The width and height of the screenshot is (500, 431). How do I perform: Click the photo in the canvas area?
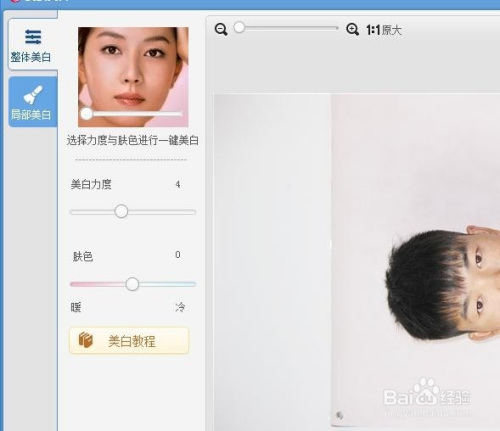click(x=357, y=262)
